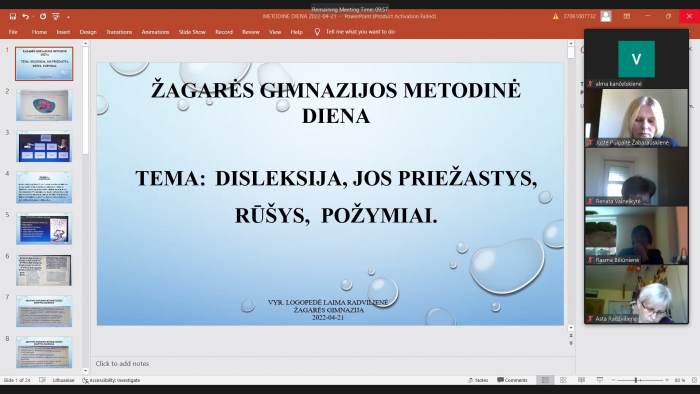Viewport: 700px width, 394px height.
Task: Undo the last action
Action: pyautogui.click(x=25, y=17)
